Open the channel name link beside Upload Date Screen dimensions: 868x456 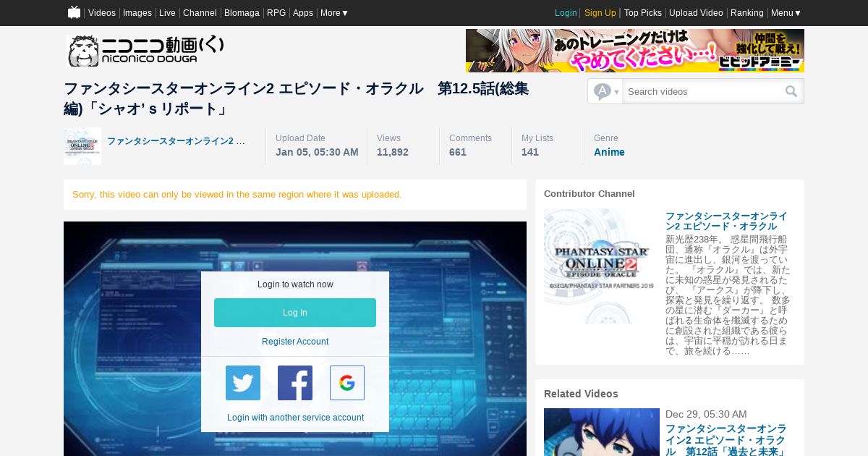(176, 141)
